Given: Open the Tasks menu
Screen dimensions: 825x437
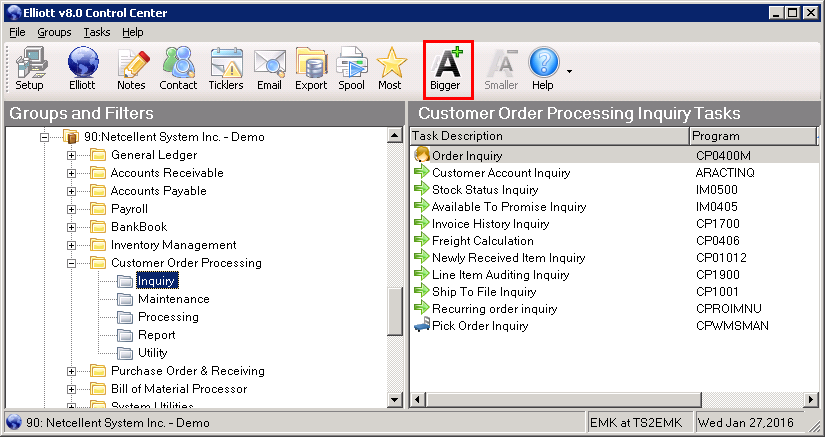Looking at the screenshot, I should point(97,32).
